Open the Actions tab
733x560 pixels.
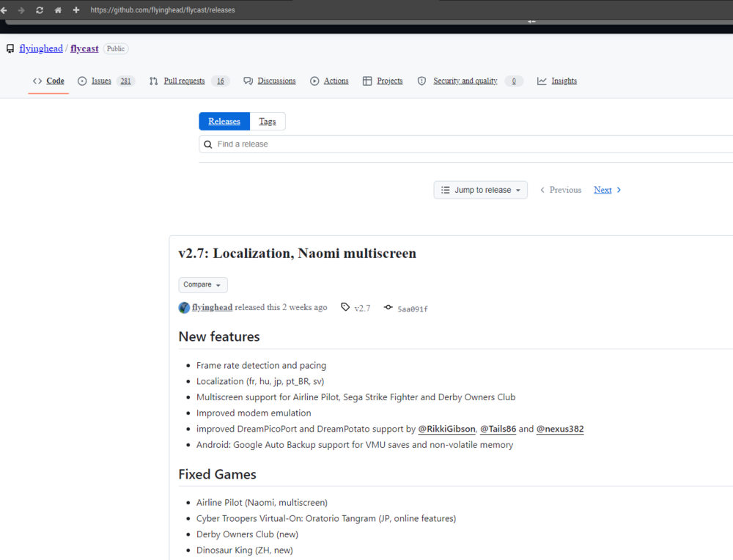[329, 81]
